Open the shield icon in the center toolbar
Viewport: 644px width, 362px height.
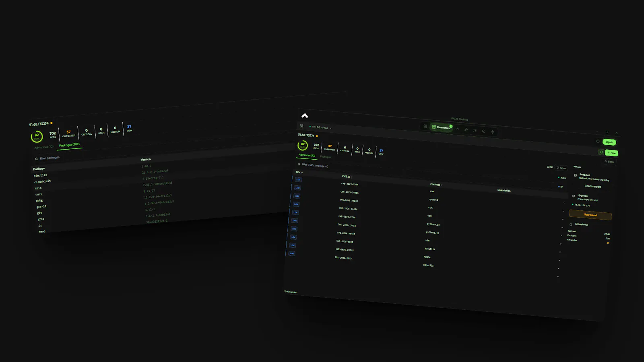484,131
